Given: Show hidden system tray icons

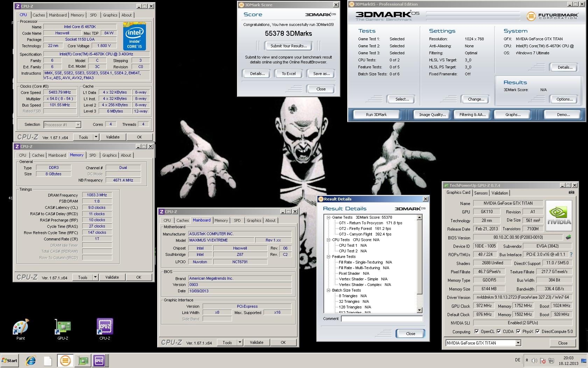Looking at the screenshot, I should coord(526,360).
